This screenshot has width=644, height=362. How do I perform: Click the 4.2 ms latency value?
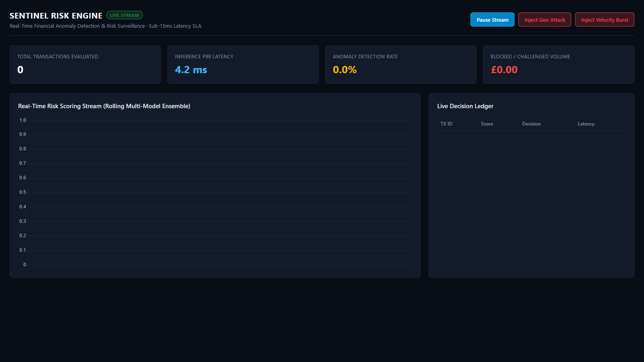coord(191,70)
